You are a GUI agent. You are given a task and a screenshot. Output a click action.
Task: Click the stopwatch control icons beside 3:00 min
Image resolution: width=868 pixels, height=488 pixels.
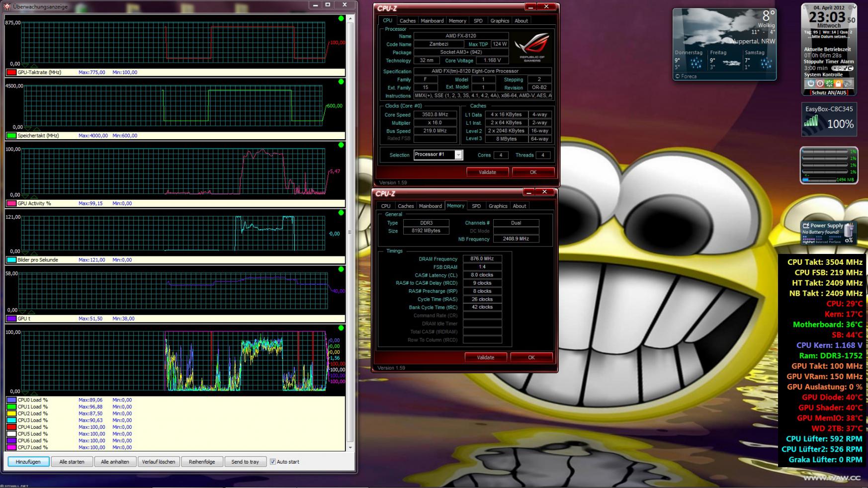[x=842, y=68]
